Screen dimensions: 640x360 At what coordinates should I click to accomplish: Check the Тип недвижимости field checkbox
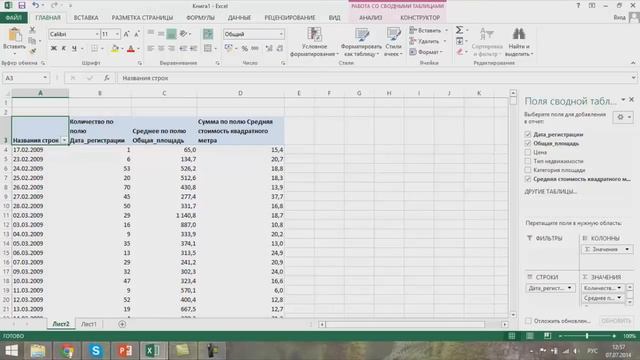coord(528,161)
